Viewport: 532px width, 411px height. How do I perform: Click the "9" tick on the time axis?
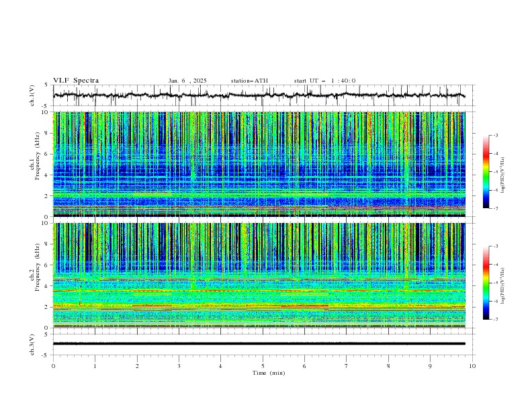430,366
